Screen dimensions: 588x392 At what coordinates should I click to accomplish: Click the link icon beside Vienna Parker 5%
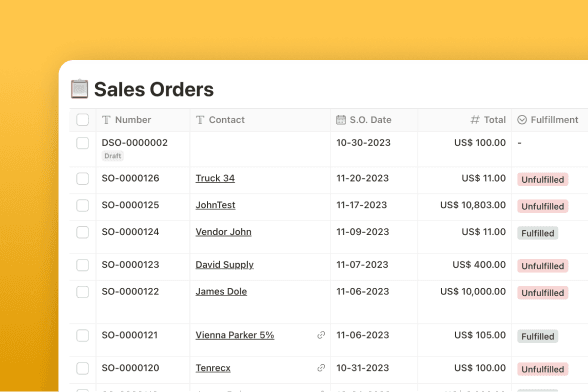pos(321,335)
